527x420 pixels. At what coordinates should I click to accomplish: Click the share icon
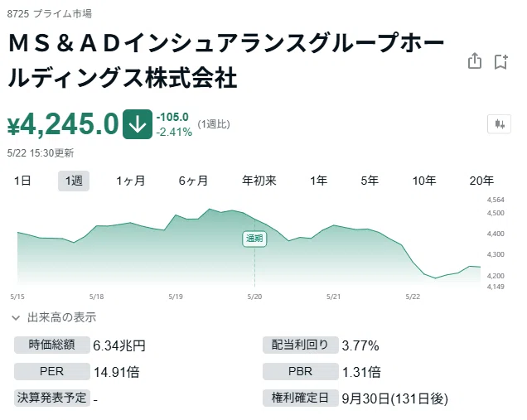pos(475,61)
